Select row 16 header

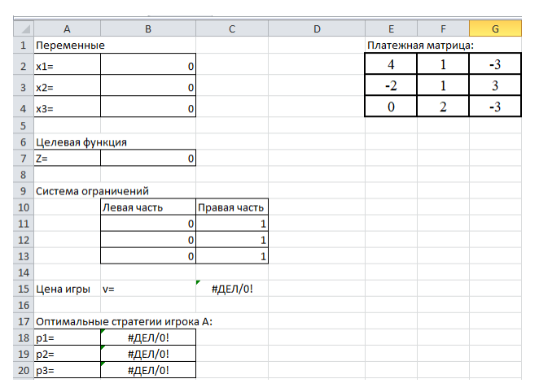coord(24,305)
